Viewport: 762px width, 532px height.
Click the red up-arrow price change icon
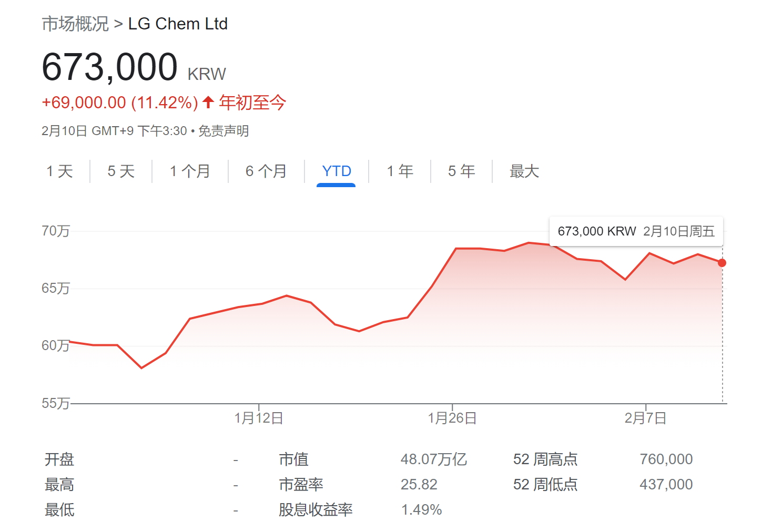click(208, 102)
